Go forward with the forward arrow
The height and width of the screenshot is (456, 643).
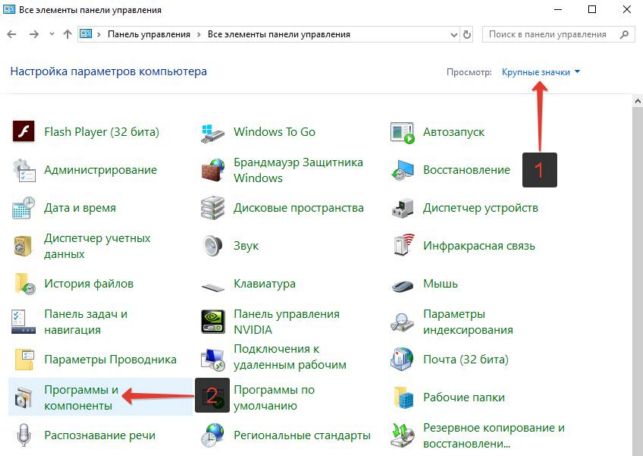[x=34, y=34]
